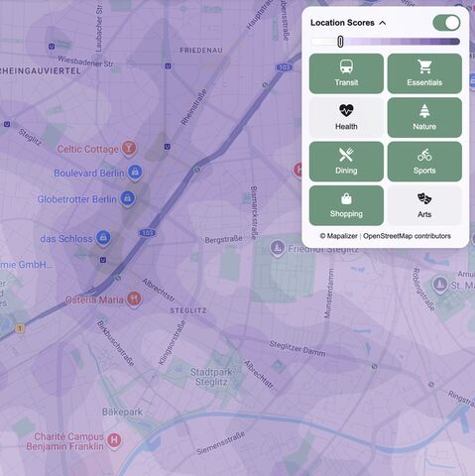Screen dimensions: 475x476
Task: Click the Bäkepark label
Action: pos(122,412)
